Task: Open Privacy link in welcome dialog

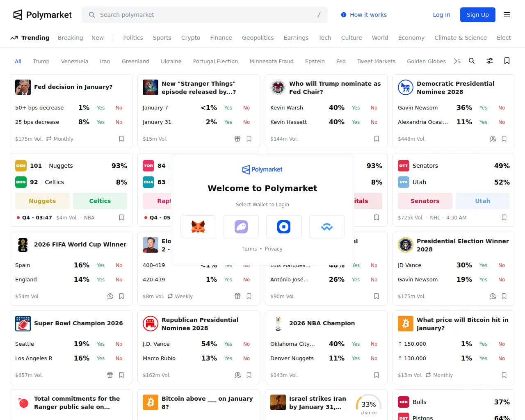Action: click(x=274, y=249)
